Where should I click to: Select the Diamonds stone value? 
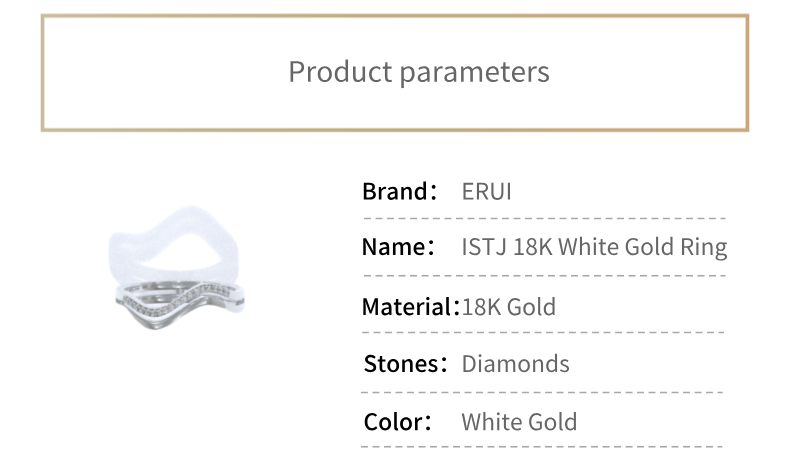[515, 364]
